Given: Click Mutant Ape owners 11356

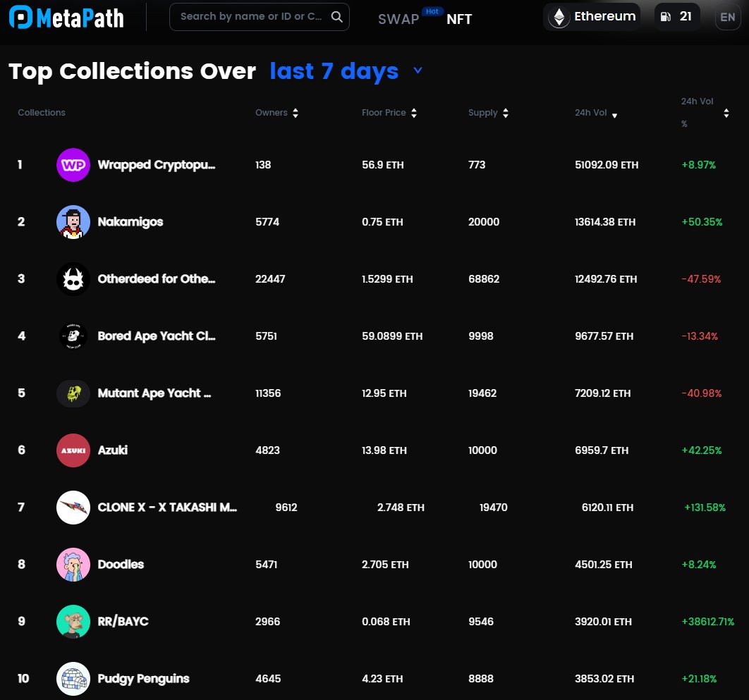Looking at the screenshot, I should pos(268,393).
